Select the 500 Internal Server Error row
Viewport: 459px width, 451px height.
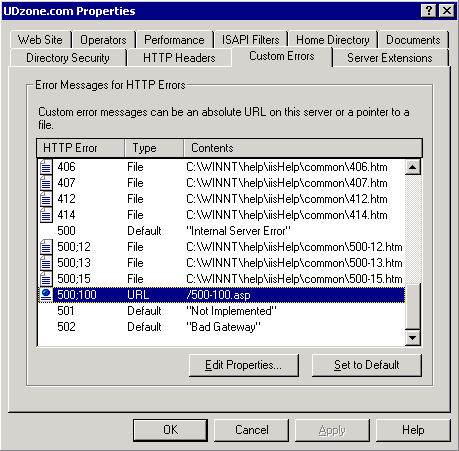221,231
